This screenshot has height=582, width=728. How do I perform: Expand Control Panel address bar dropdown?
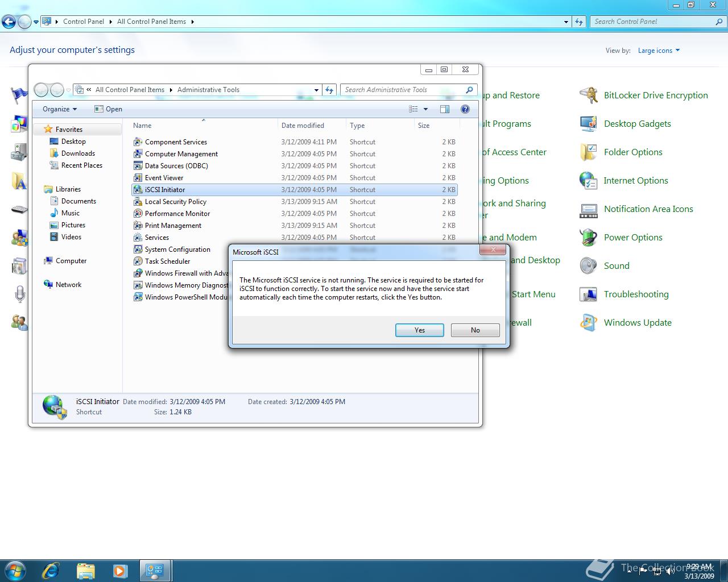pyautogui.click(x=566, y=22)
